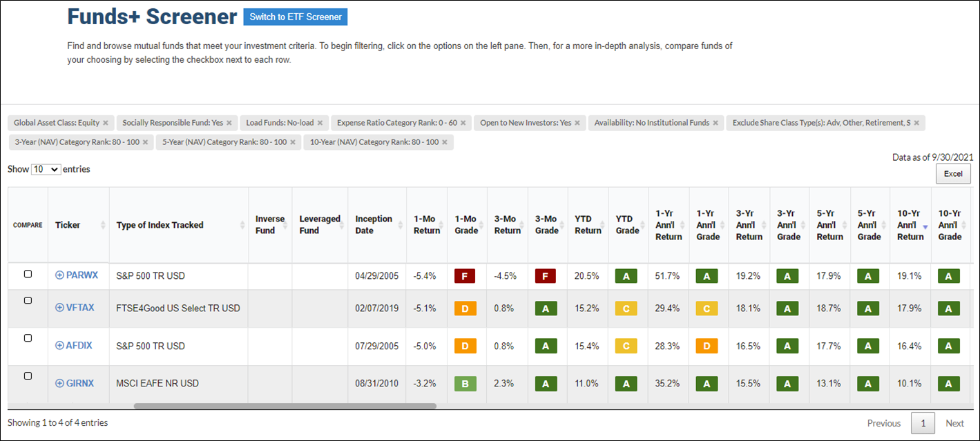Sort by the Ticker column header
Viewport: 980px width, 441px height.
coord(79,225)
